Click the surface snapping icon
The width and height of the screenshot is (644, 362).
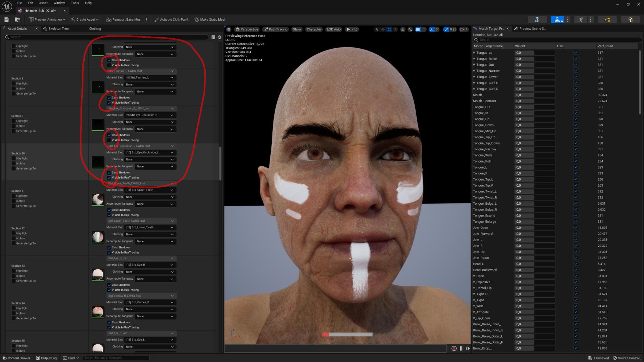click(410, 29)
